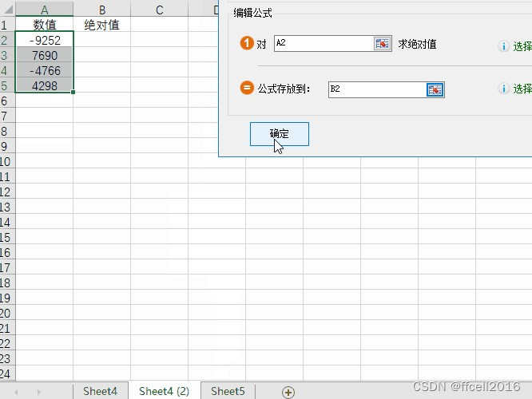Screen dimensions: 532x399
Task: Click the 确定 button
Action: 280,134
